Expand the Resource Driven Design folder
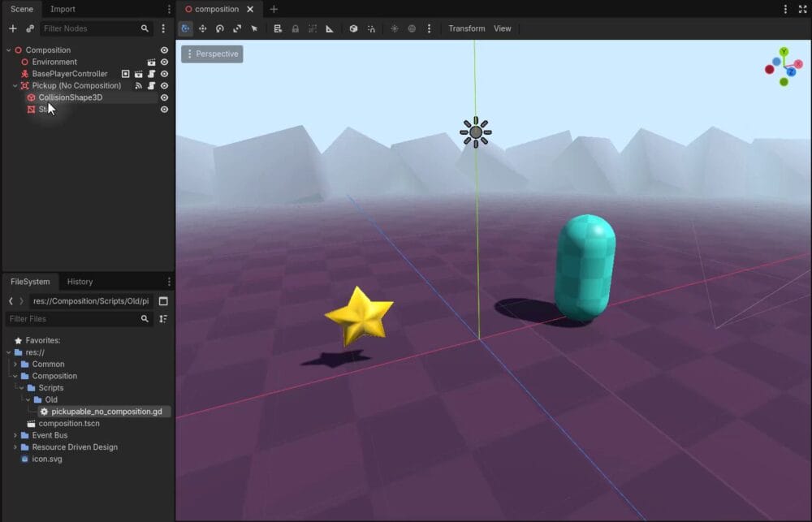812x522 pixels. click(x=15, y=447)
